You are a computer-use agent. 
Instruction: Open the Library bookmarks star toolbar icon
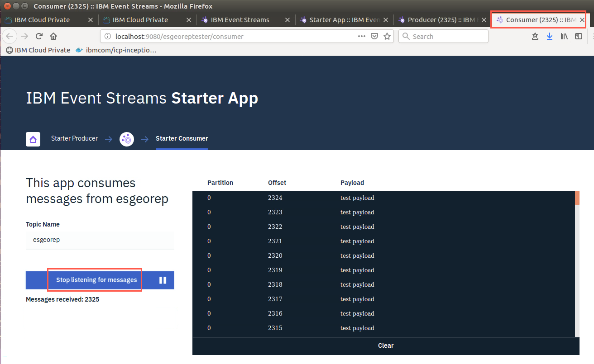pyautogui.click(x=535, y=36)
